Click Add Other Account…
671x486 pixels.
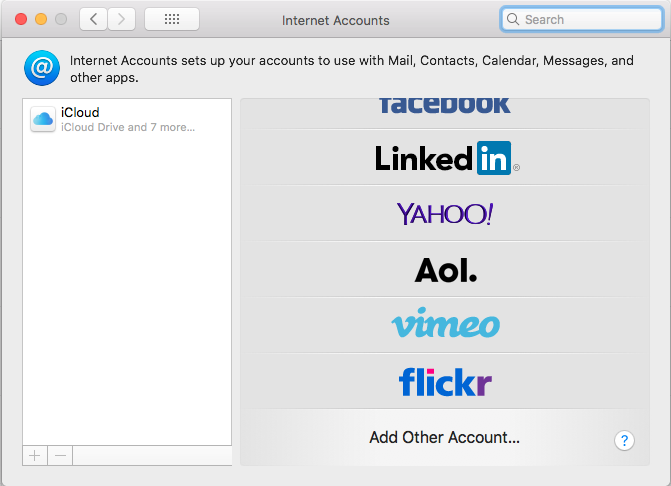pos(444,437)
